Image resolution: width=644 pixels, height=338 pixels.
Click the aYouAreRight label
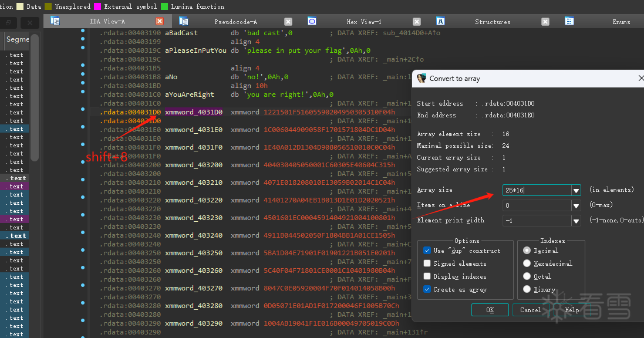pyautogui.click(x=190, y=94)
